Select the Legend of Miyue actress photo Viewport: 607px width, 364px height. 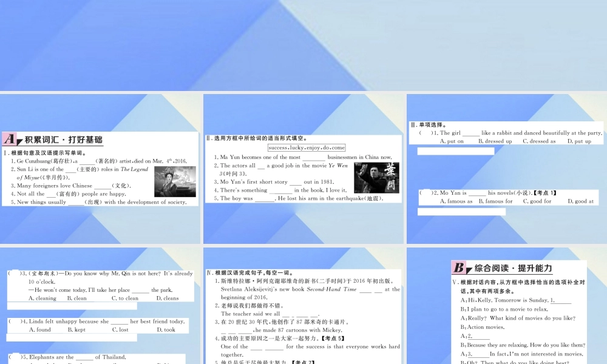pyautogui.click(x=175, y=181)
